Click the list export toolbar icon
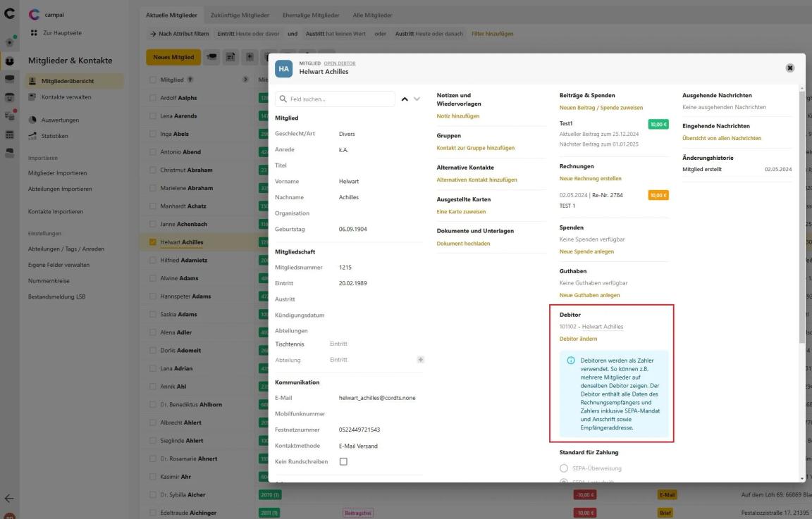 (230, 57)
